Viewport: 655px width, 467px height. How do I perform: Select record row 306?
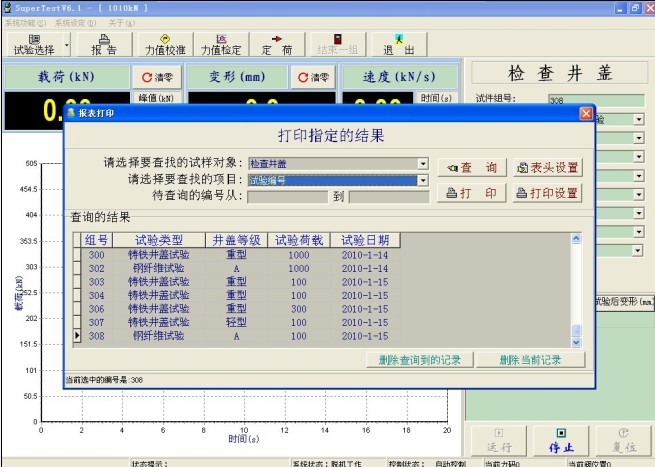[x=236, y=309]
